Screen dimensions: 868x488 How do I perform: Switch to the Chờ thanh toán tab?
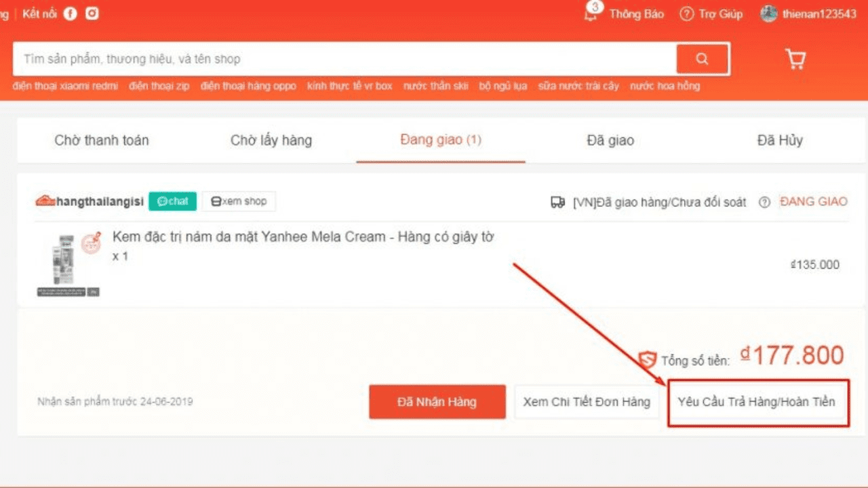point(102,140)
